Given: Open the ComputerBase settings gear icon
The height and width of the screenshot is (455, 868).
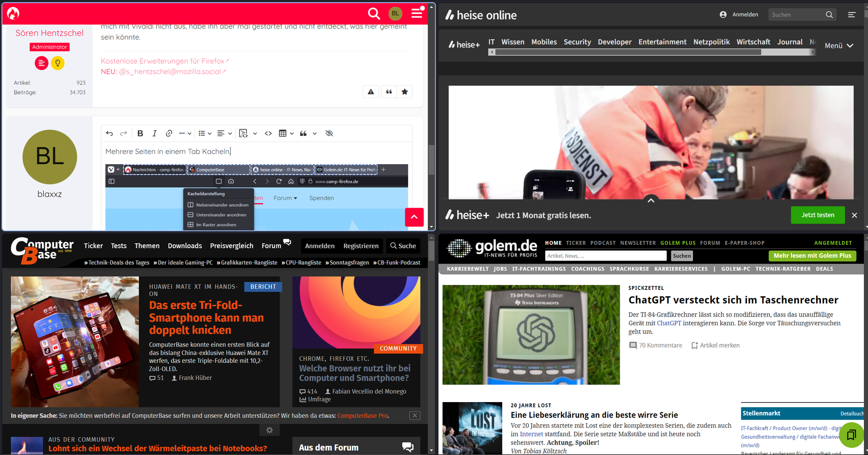Looking at the screenshot, I should 269,430.
